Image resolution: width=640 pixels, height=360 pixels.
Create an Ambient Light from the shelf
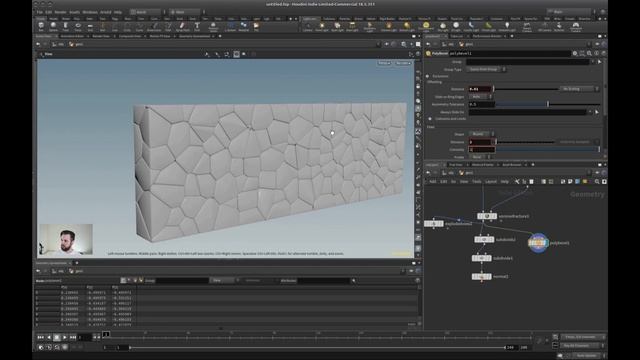click(x=507, y=27)
